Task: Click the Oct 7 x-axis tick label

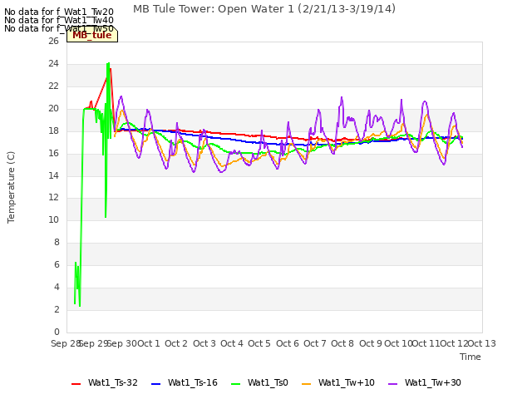Action: click(x=315, y=343)
